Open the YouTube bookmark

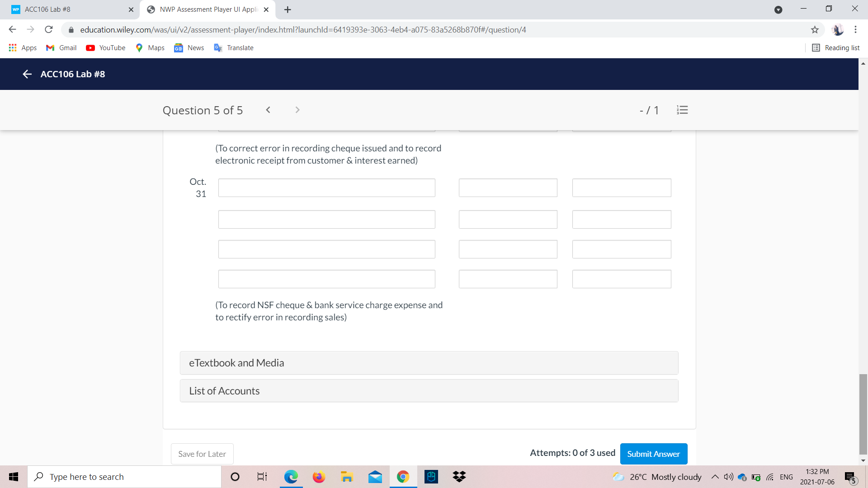click(106, 48)
